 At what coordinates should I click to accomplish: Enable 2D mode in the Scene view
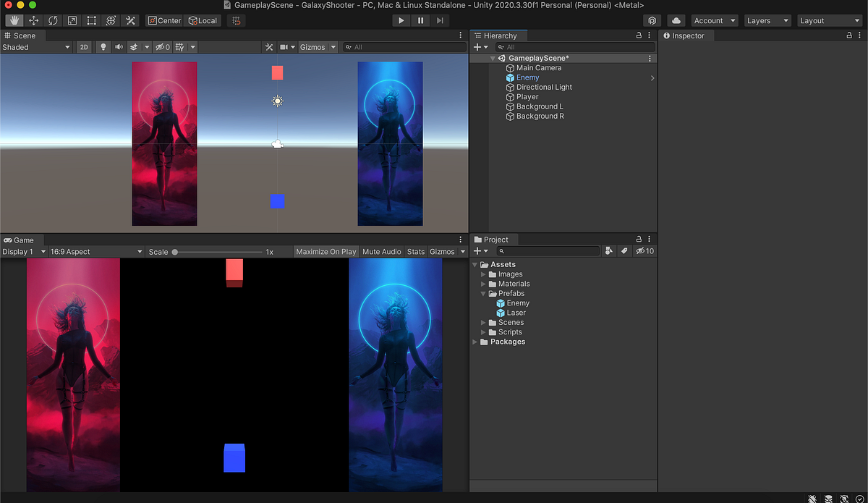[84, 46]
